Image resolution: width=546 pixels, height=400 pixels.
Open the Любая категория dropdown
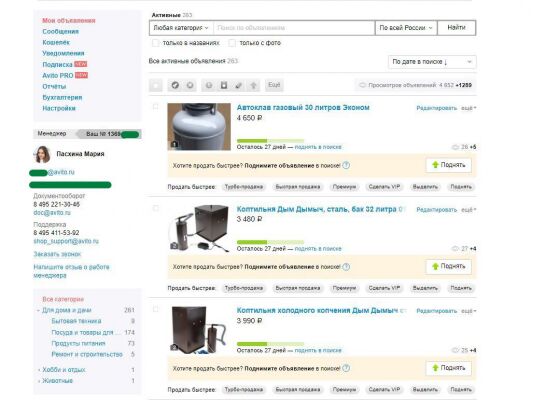pyautogui.click(x=181, y=28)
